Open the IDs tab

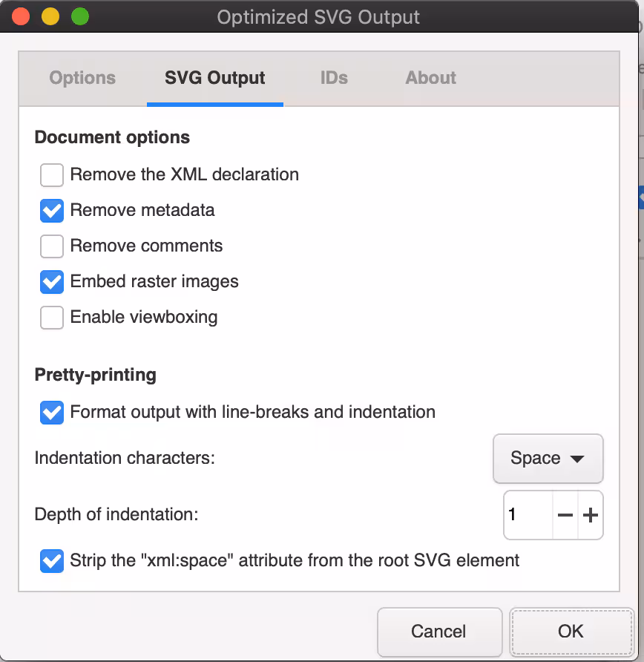click(334, 78)
